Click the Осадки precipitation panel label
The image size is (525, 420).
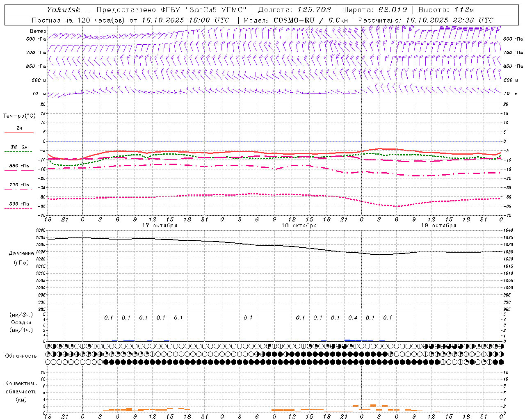(21, 322)
